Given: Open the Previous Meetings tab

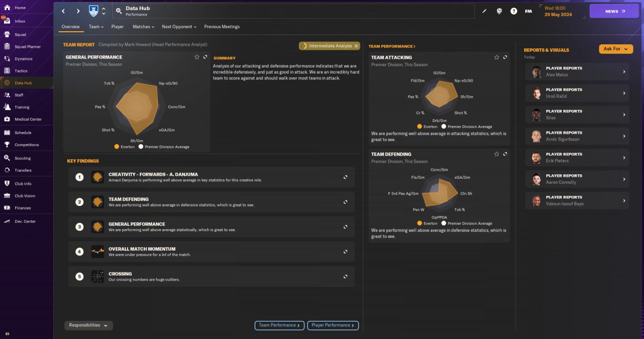Looking at the screenshot, I should pos(222,27).
